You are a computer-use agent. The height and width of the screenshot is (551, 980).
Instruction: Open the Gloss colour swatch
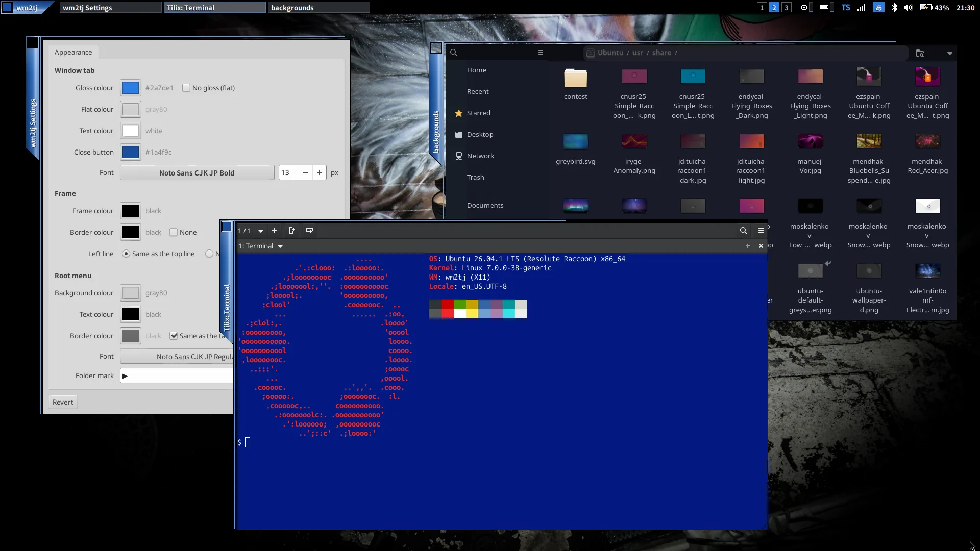[x=131, y=88]
